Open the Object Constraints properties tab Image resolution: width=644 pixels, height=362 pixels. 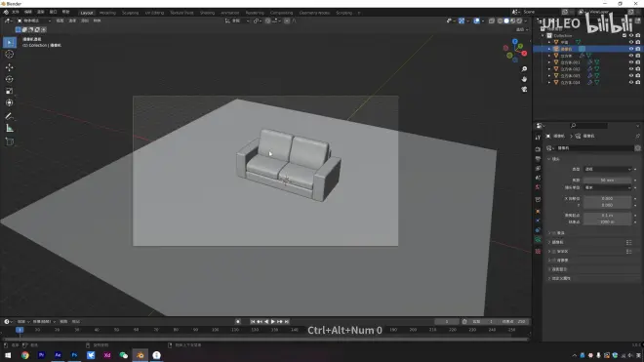coord(538,230)
